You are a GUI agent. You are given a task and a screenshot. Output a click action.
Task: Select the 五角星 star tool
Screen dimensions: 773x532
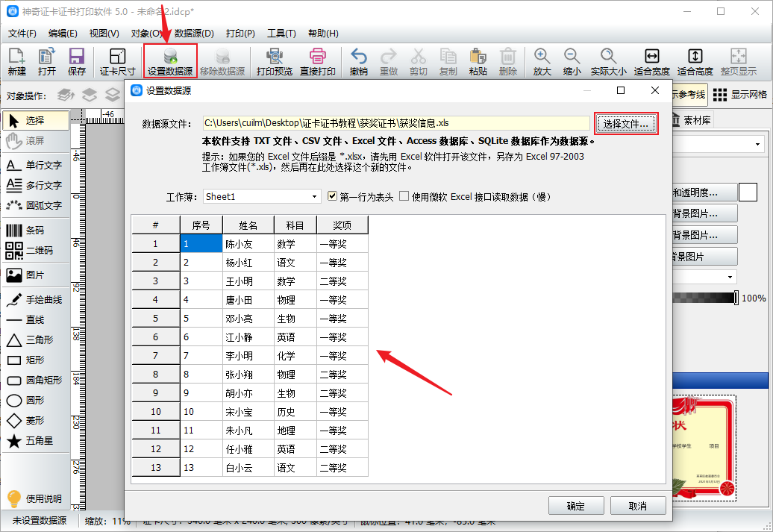36,441
